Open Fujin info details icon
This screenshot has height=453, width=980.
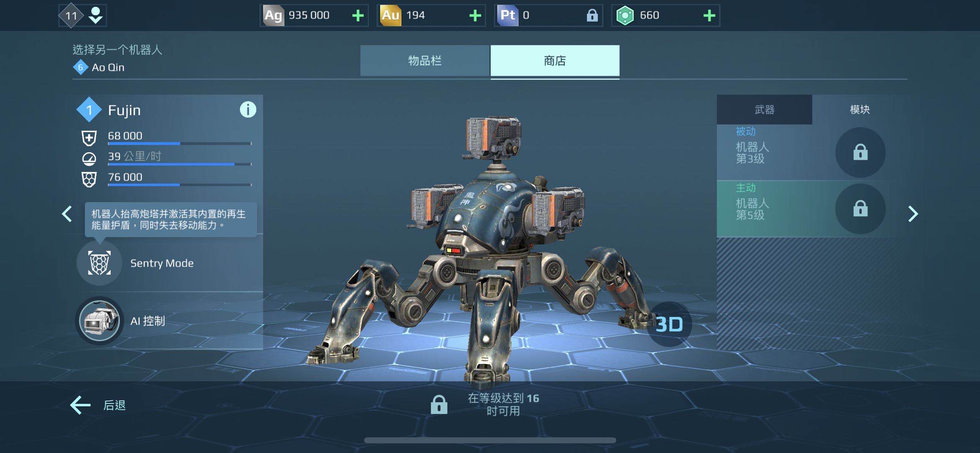(x=248, y=110)
